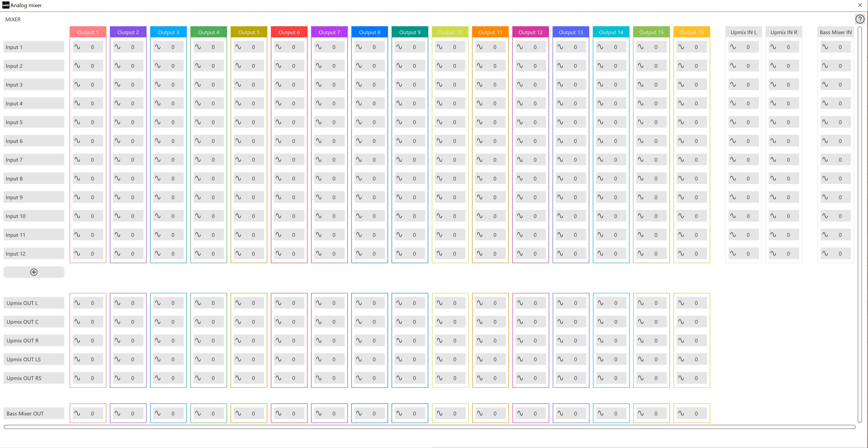The image size is (868, 448).
Task: Toggle phase icon for Bass Mixer OUT Output 10
Action: tap(439, 413)
